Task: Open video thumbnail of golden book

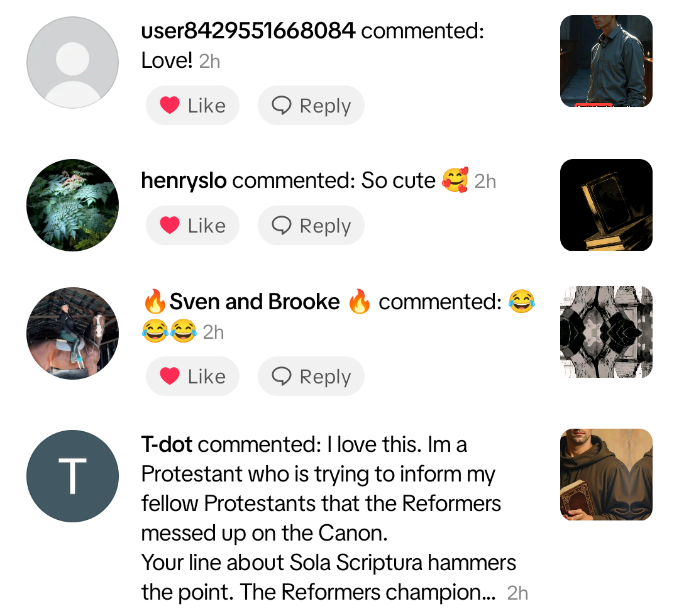Action: (x=606, y=205)
